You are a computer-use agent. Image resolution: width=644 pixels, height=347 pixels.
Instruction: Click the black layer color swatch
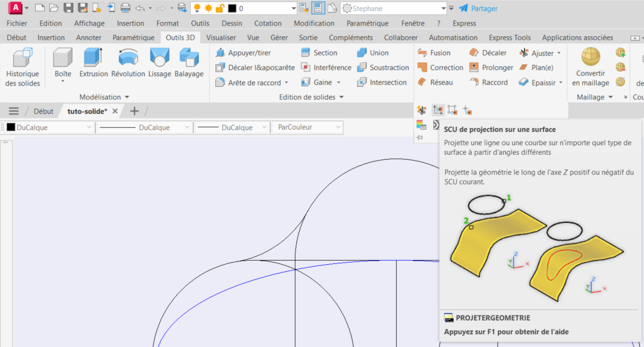tap(232, 8)
